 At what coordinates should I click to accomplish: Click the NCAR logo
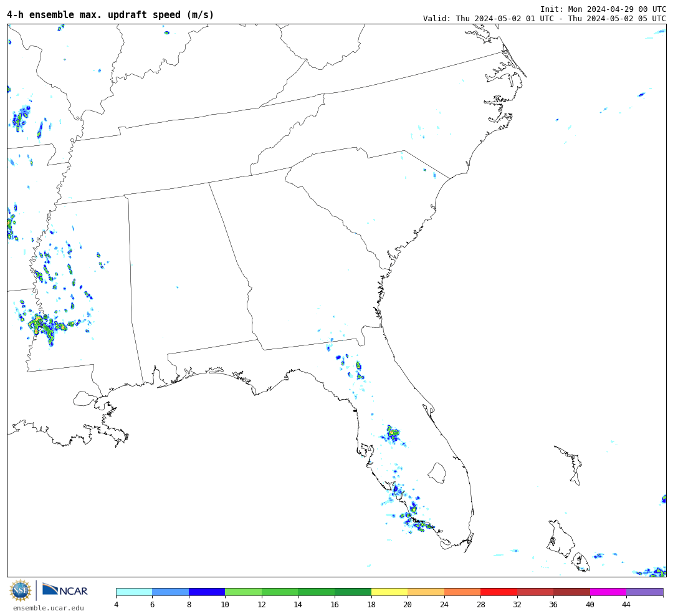65,590
